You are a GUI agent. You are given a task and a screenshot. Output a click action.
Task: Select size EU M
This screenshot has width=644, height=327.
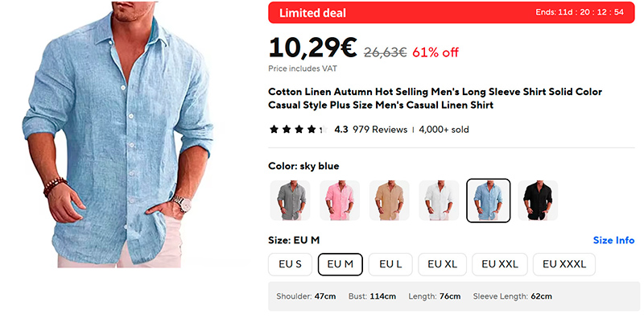pos(340,264)
